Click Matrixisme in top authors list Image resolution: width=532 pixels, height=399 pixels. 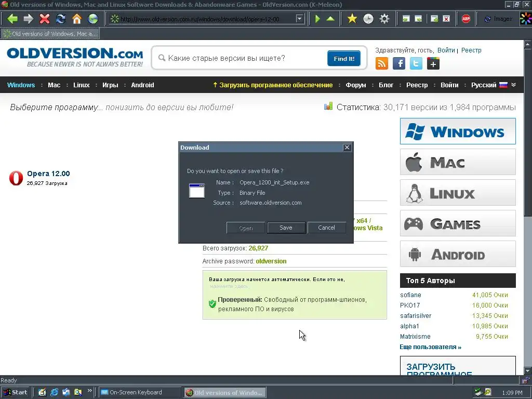click(x=415, y=336)
